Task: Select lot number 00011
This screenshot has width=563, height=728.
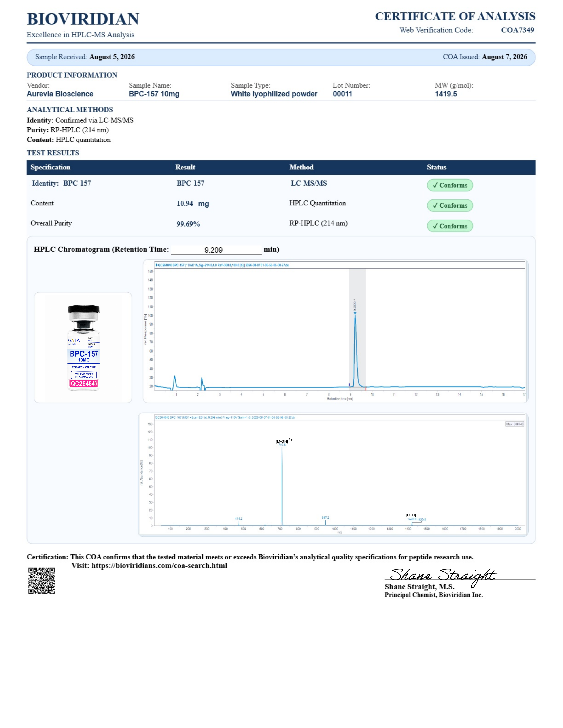Action: click(342, 94)
